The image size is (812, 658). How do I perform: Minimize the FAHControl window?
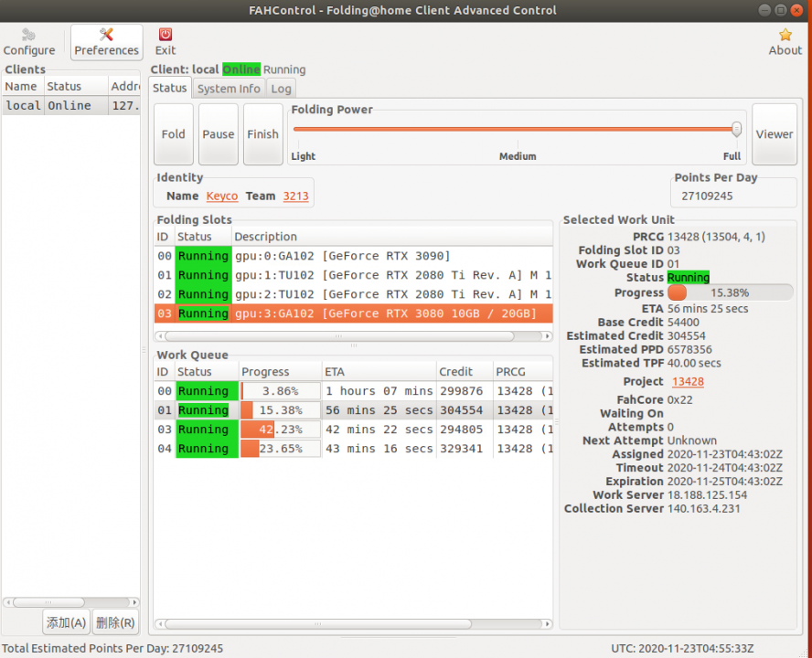[764, 10]
